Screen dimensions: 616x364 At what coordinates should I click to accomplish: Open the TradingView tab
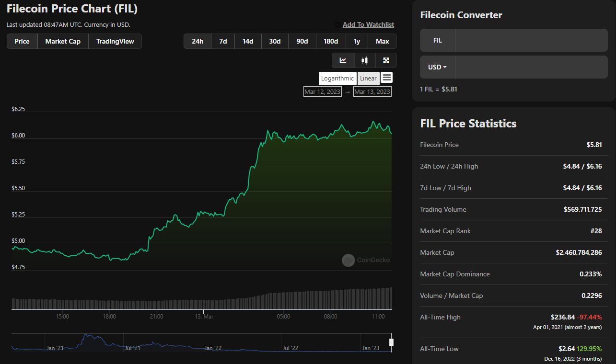tap(115, 41)
